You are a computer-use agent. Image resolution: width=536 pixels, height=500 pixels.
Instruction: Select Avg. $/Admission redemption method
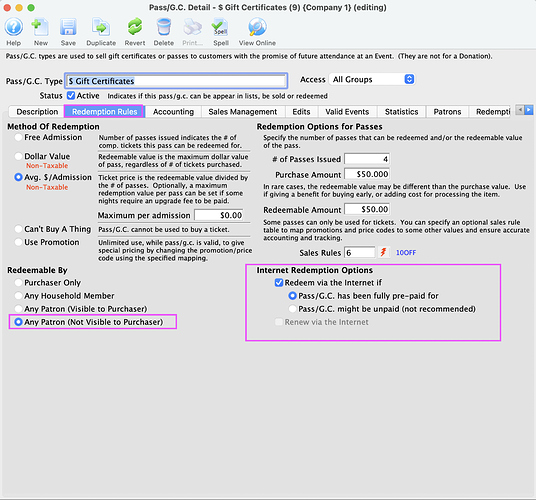pos(18,177)
